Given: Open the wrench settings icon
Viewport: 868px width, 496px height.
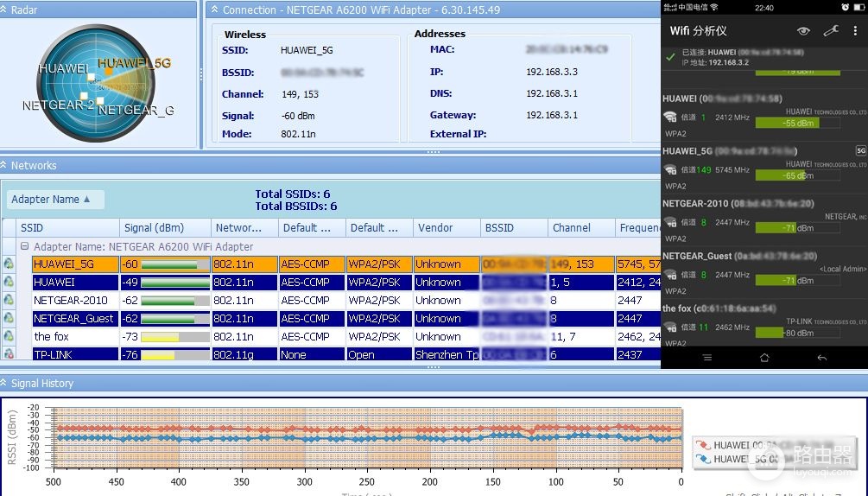Looking at the screenshot, I should pyautogui.click(x=831, y=31).
